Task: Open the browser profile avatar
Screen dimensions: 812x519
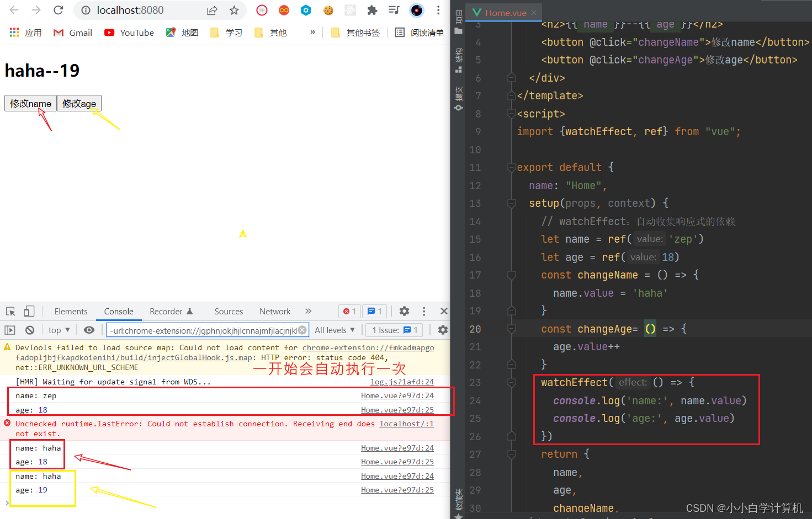Action: point(417,10)
